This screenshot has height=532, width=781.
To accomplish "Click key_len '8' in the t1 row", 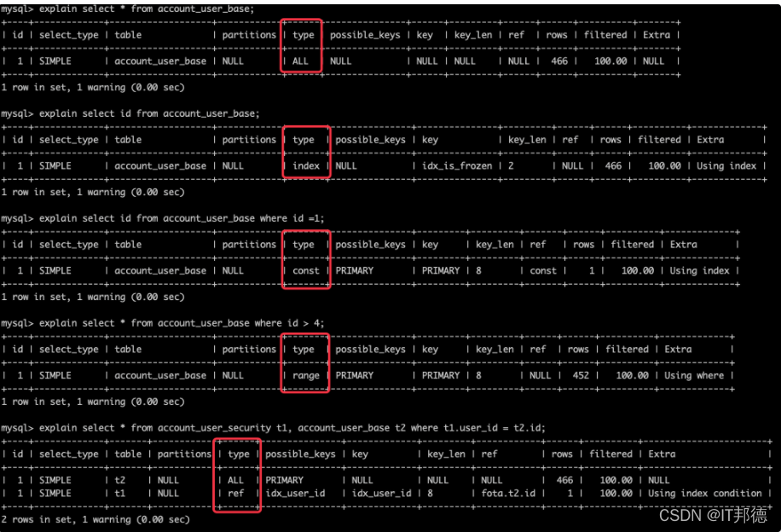I will [430, 493].
